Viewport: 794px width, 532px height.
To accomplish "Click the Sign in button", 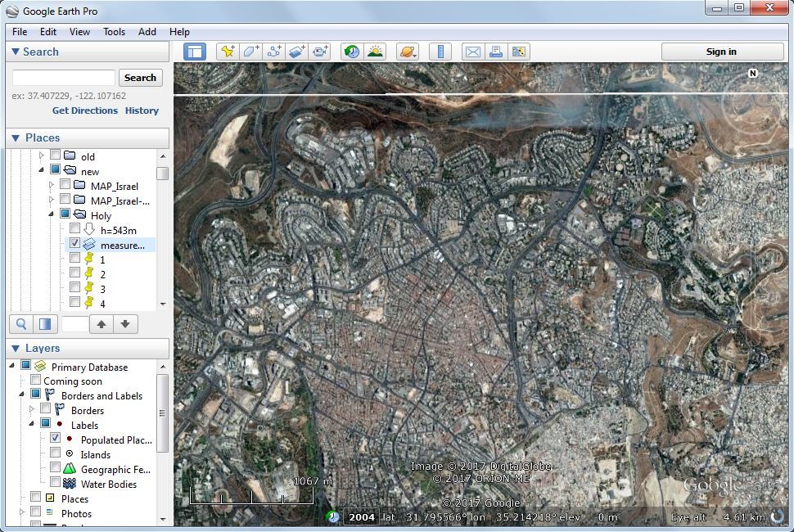I will tap(722, 52).
